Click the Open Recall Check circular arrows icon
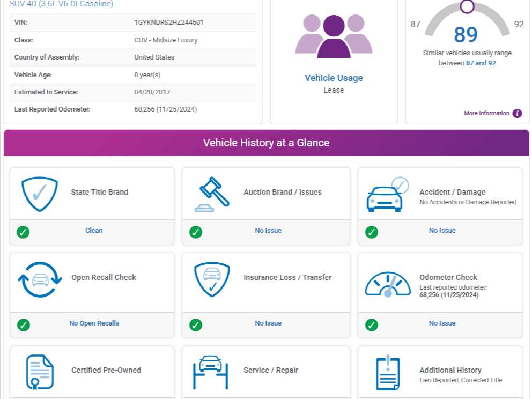532x399 pixels. click(40, 279)
